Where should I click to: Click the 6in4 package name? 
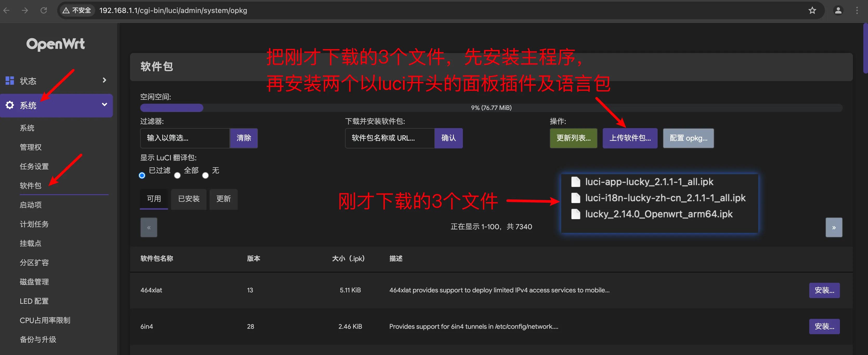(x=147, y=326)
